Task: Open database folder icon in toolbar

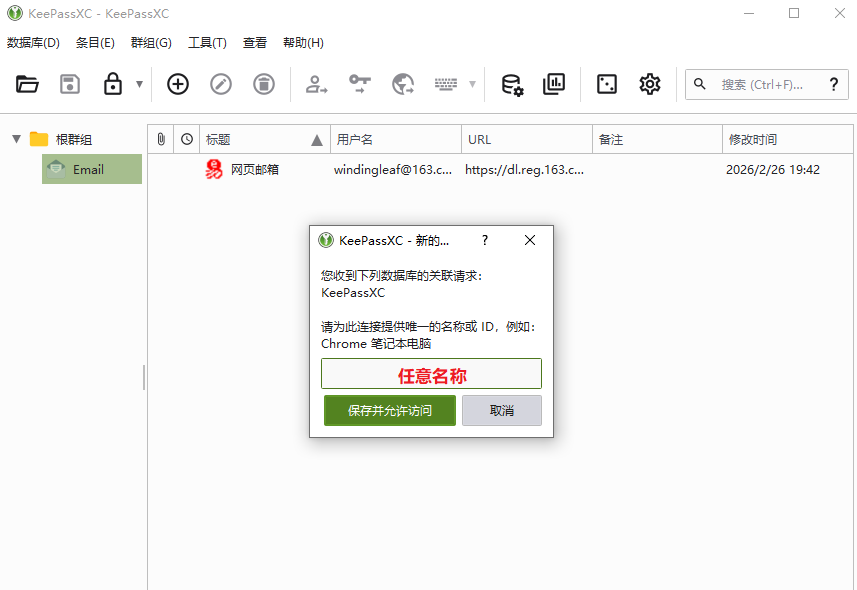Action: point(27,84)
